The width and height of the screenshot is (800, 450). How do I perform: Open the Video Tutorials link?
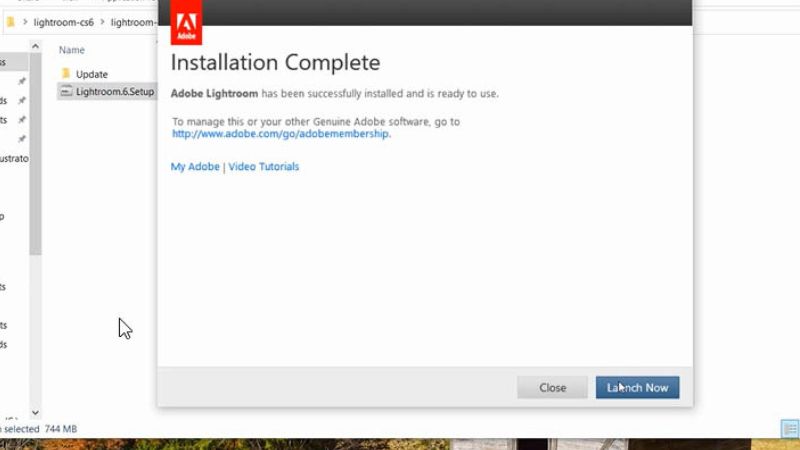264,167
